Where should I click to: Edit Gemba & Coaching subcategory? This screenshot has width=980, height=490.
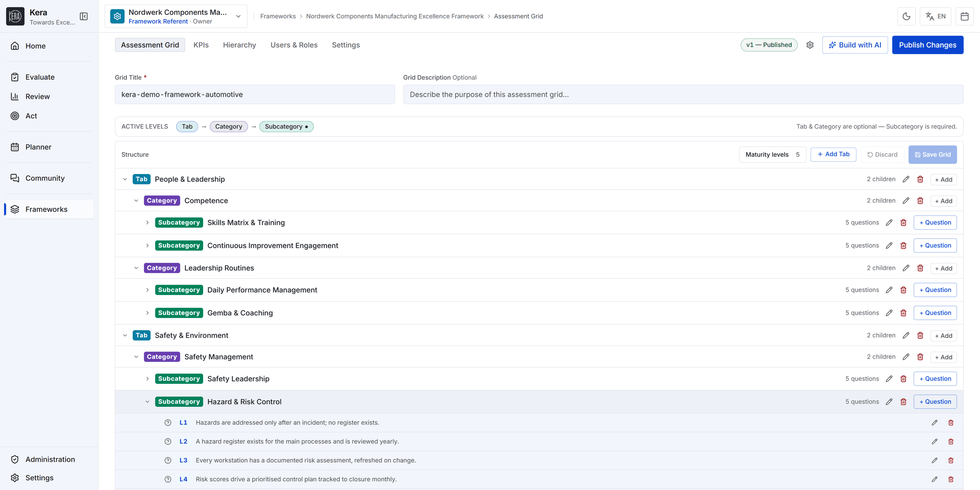point(889,313)
